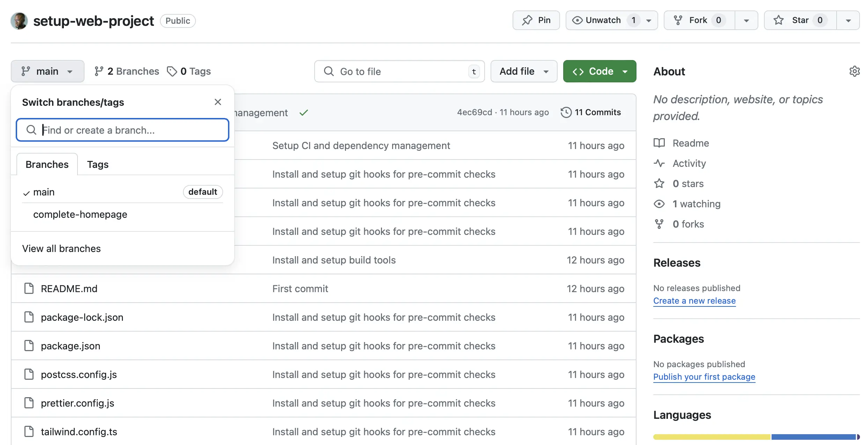Click Create a new release link
Image resolution: width=868 pixels, height=445 pixels.
click(694, 301)
